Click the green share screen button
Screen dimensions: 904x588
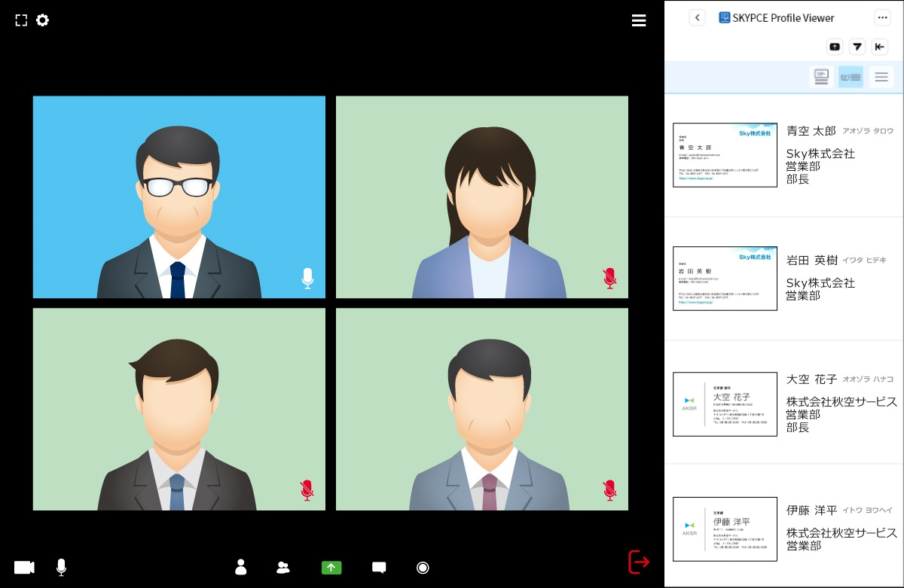pyautogui.click(x=331, y=568)
